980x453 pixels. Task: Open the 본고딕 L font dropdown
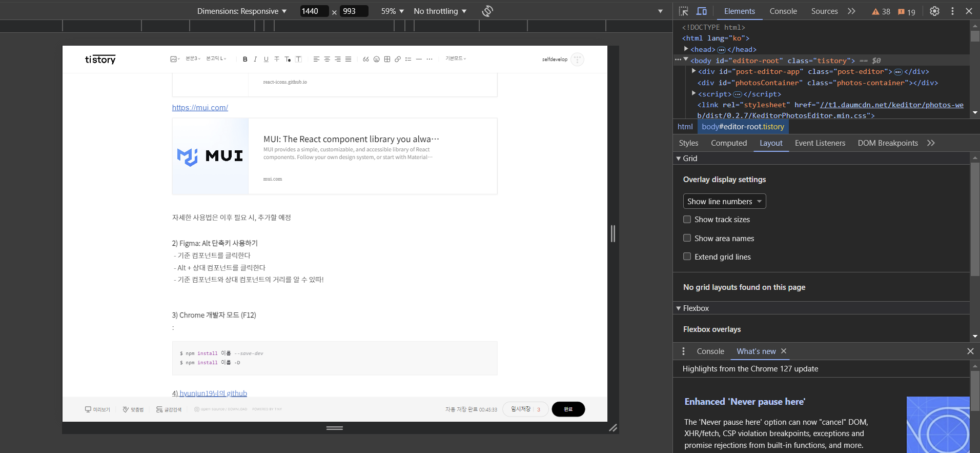pos(216,59)
